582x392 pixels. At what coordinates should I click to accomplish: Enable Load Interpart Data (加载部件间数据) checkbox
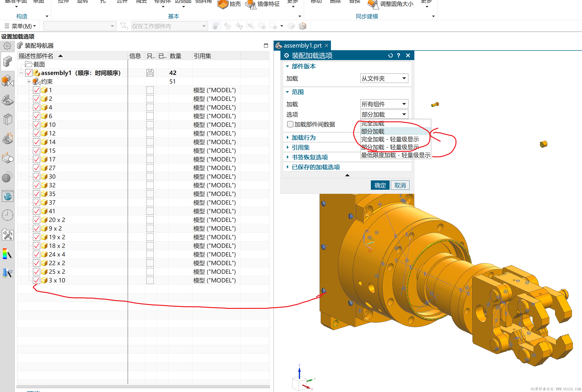(x=290, y=124)
